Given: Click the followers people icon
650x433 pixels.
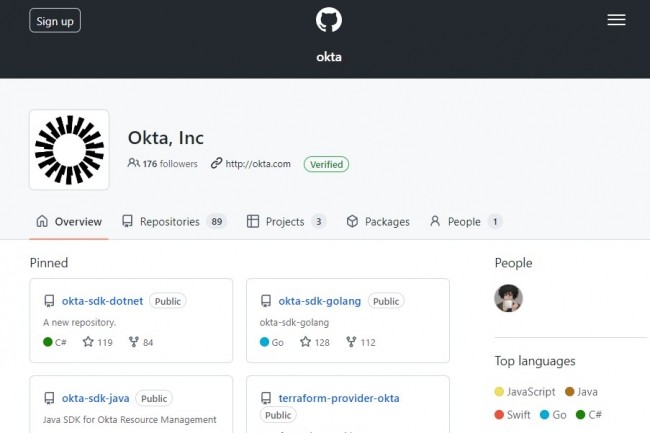Looking at the screenshot, I should click(134, 163).
